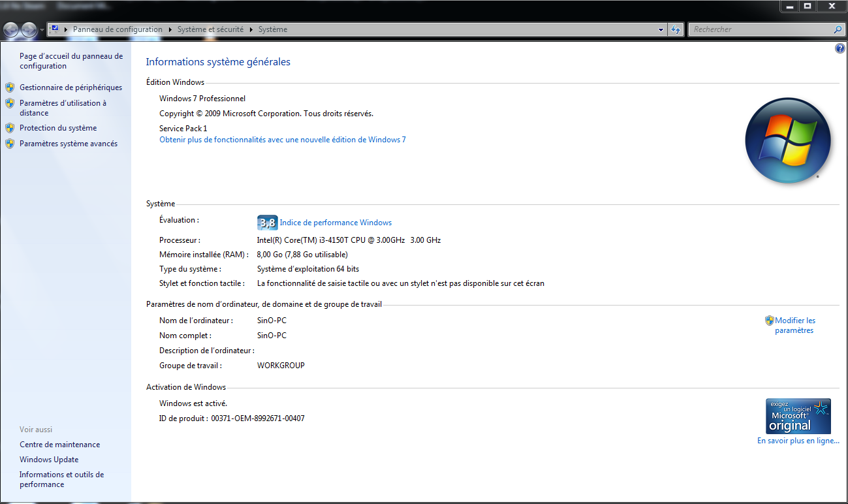848x504 pixels.
Task: Click the Système d'exploitation 64 bits value
Action: click(308, 269)
